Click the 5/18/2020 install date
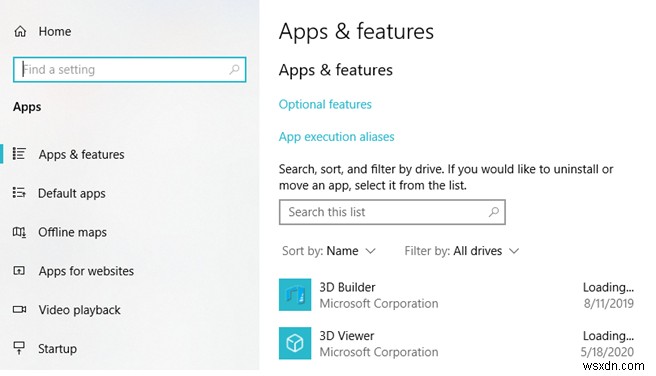The width and height of the screenshot is (656, 376). (x=607, y=352)
